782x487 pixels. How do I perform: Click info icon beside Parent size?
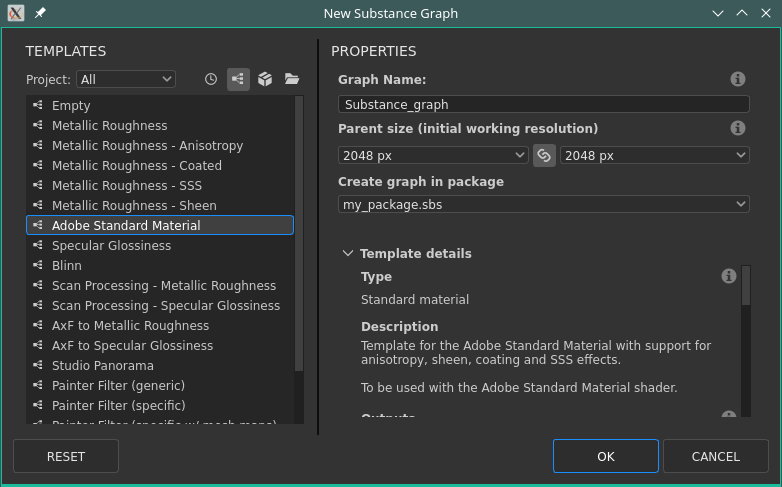tap(738, 128)
